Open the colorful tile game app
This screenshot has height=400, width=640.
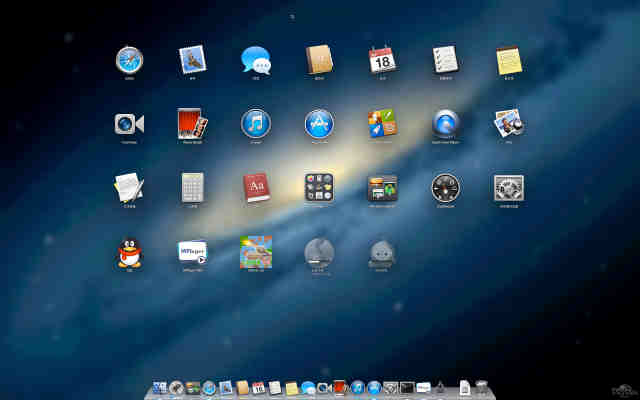click(256, 252)
